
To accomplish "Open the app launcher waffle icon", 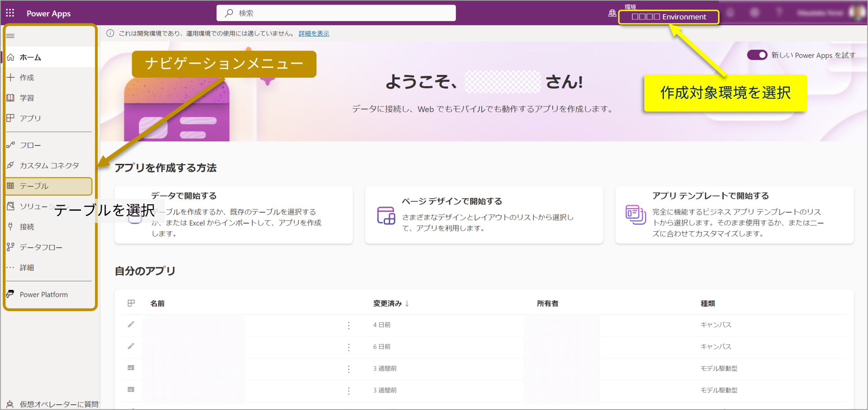I will click(10, 13).
